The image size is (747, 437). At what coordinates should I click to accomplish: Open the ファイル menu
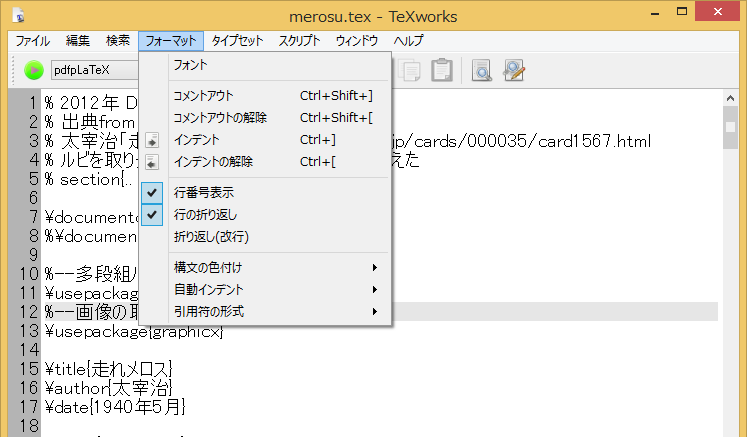(x=33, y=41)
